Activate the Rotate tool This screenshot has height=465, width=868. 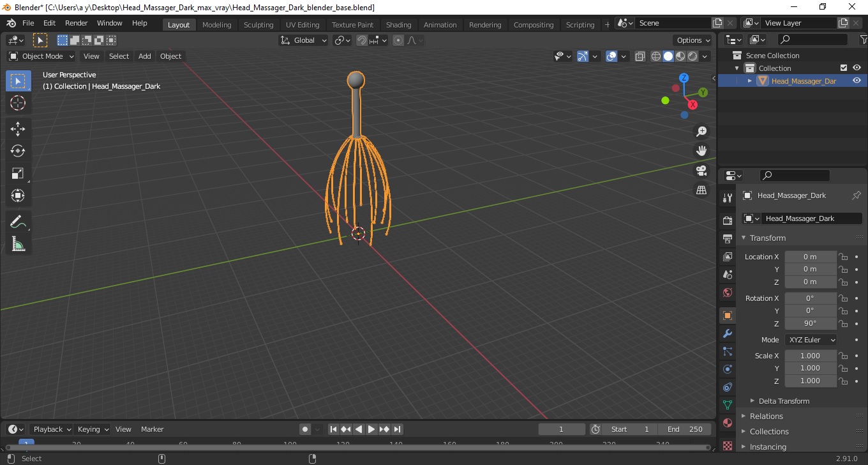click(x=18, y=151)
